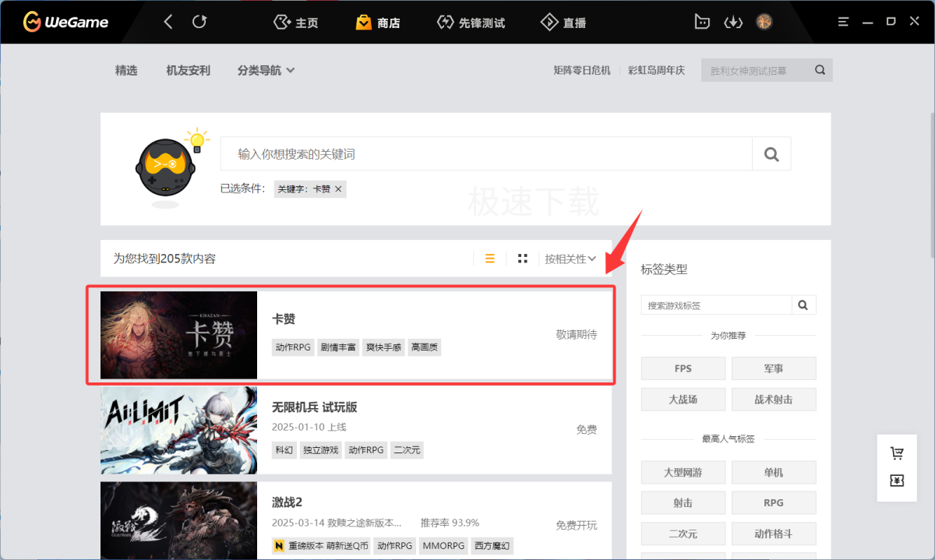Click the coupon icon below the cart
935x560 pixels.
pos(897,481)
